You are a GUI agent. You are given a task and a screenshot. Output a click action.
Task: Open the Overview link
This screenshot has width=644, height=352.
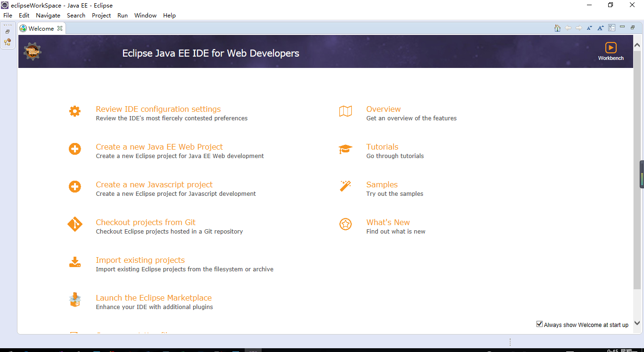coord(383,109)
